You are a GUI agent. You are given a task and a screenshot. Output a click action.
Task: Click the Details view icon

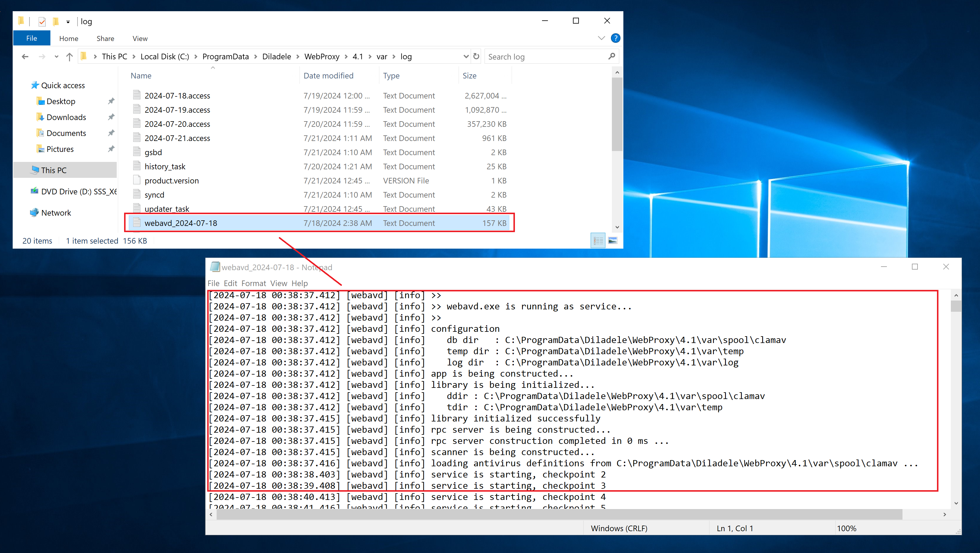[x=597, y=240]
